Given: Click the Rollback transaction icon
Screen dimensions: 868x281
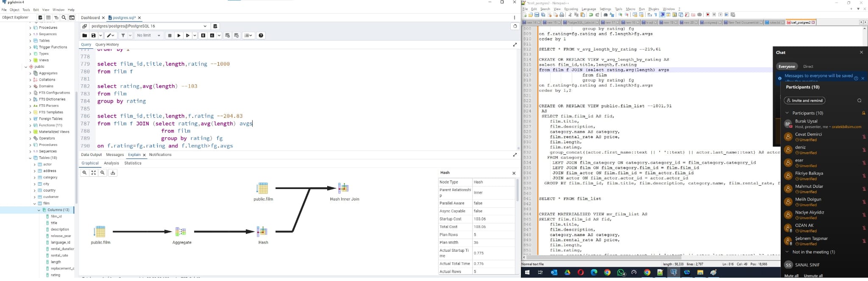Looking at the screenshot, I should tap(236, 36).
